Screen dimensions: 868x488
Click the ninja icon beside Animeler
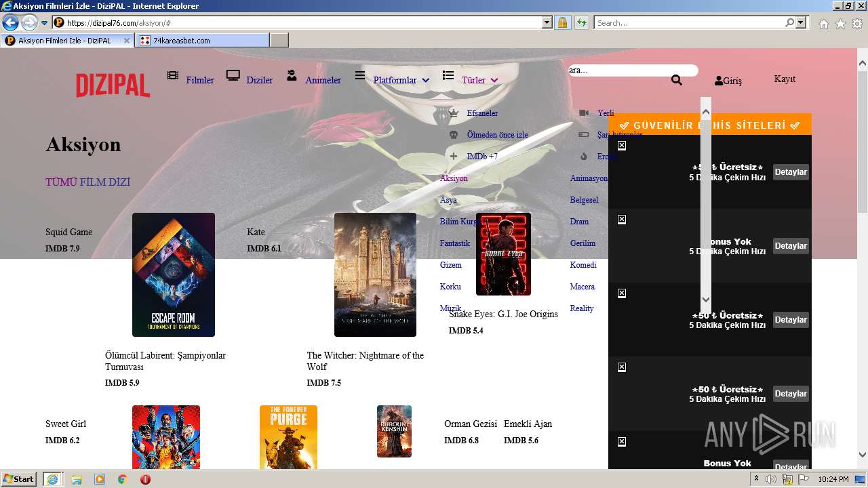point(292,75)
